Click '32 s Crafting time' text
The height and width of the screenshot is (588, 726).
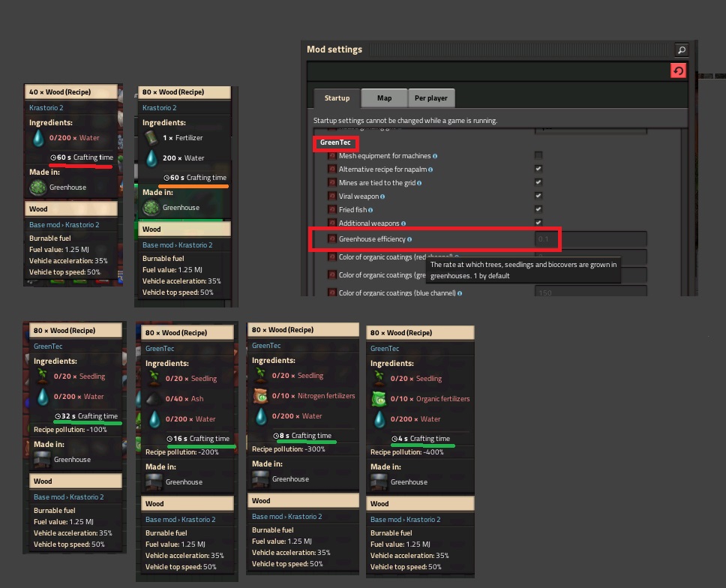[x=86, y=416]
